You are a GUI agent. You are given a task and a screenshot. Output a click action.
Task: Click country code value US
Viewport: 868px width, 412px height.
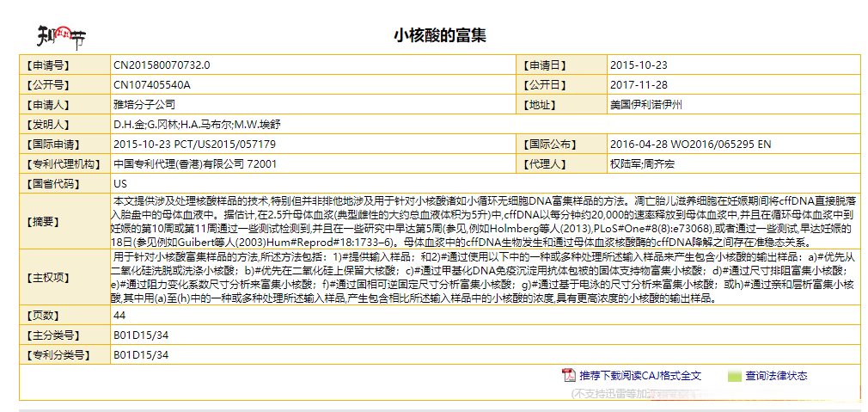pos(120,184)
